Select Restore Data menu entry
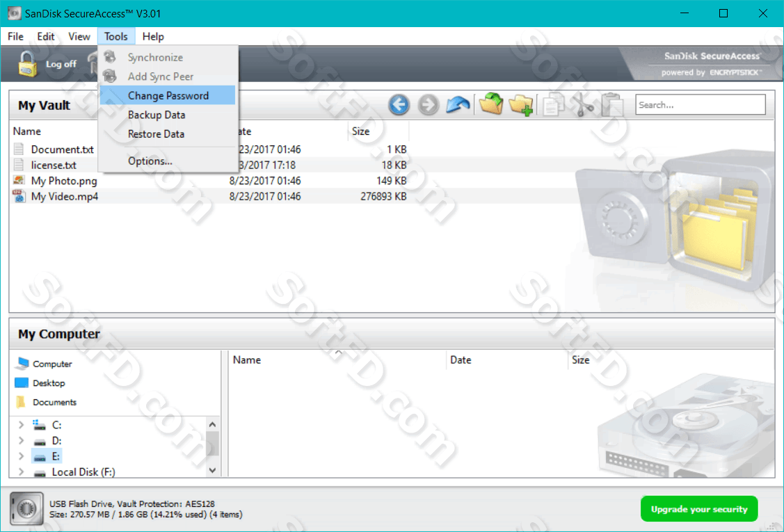Viewport: 784px width, 532px height. pos(167,134)
